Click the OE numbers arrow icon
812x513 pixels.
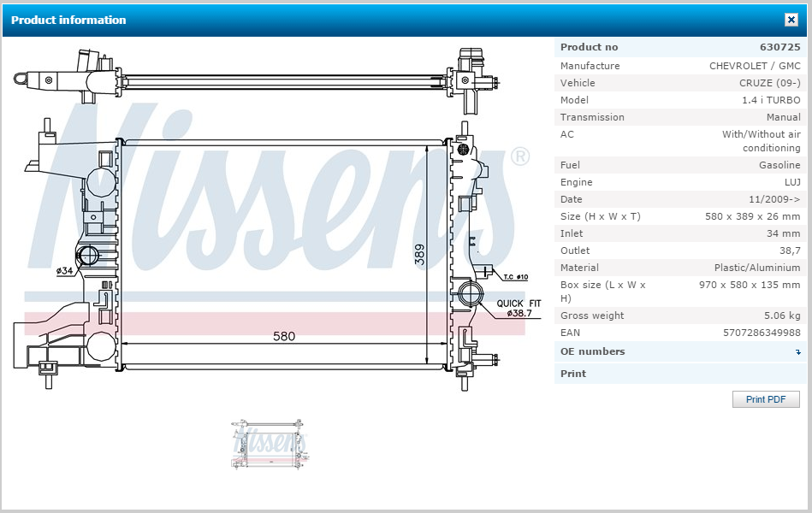pos(798,352)
